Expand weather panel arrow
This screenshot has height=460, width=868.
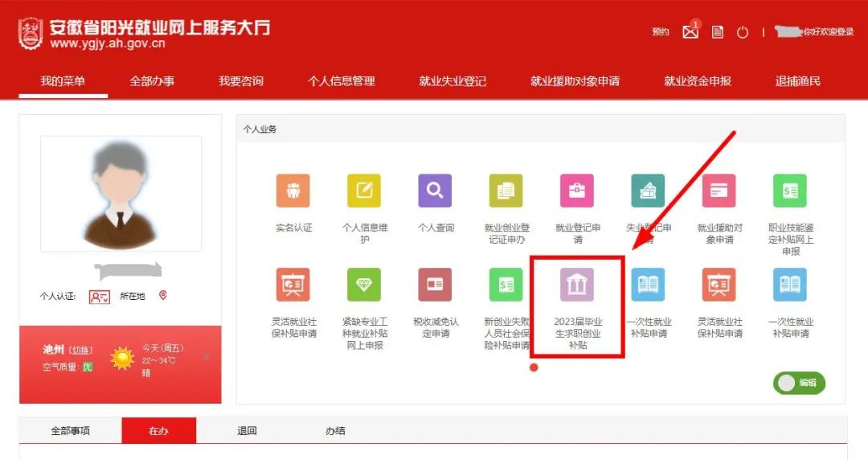pyautogui.click(x=206, y=356)
